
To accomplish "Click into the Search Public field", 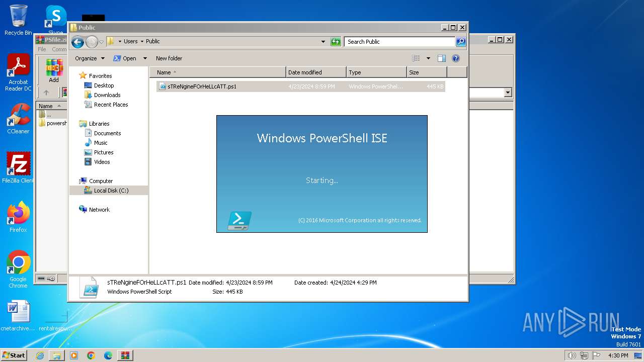I will point(400,42).
